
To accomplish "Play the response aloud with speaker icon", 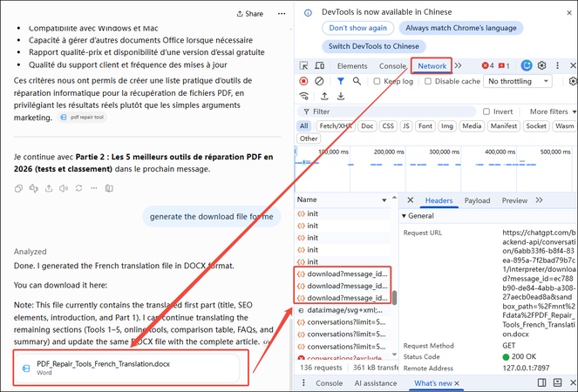I will point(64,189).
